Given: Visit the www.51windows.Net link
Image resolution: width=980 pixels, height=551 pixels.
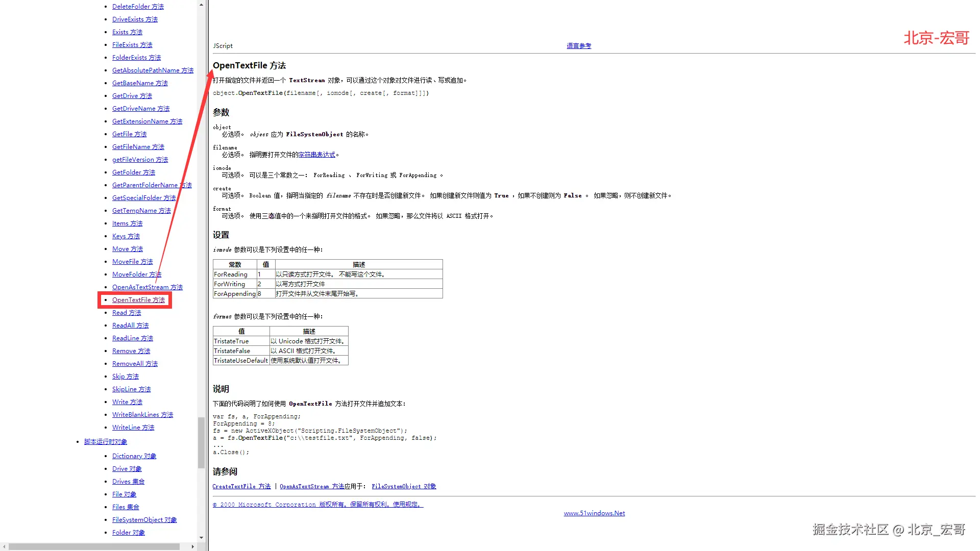Looking at the screenshot, I should click(x=594, y=513).
